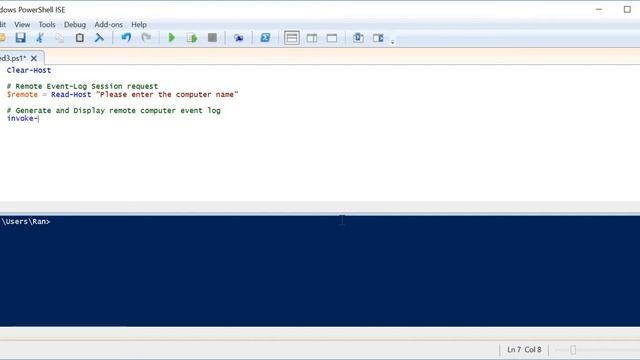Select the .ps1 script tab
This screenshot has width=640, height=360.
(x=13, y=58)
